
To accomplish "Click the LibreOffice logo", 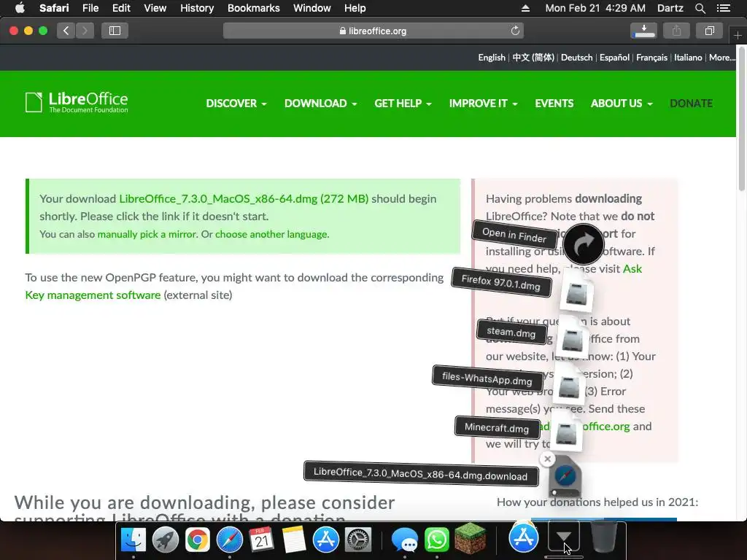I will pos(76,102).
